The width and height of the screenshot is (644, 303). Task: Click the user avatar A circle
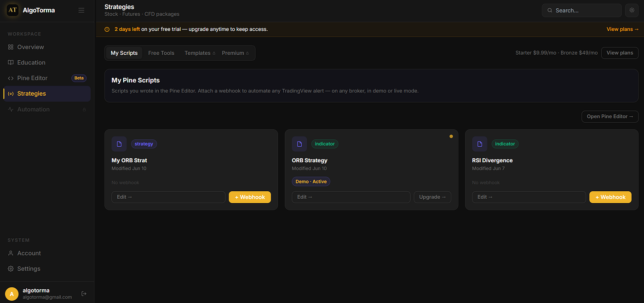point(11,294)
